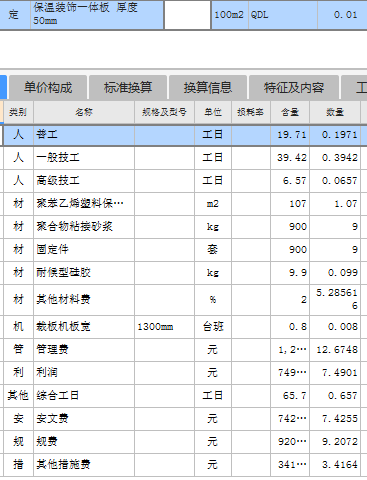
Task: Click the 套 unit cell
Action: 213,249
